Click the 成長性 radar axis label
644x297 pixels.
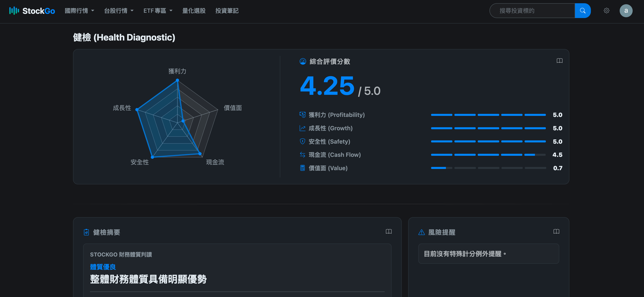coord(122,108)
